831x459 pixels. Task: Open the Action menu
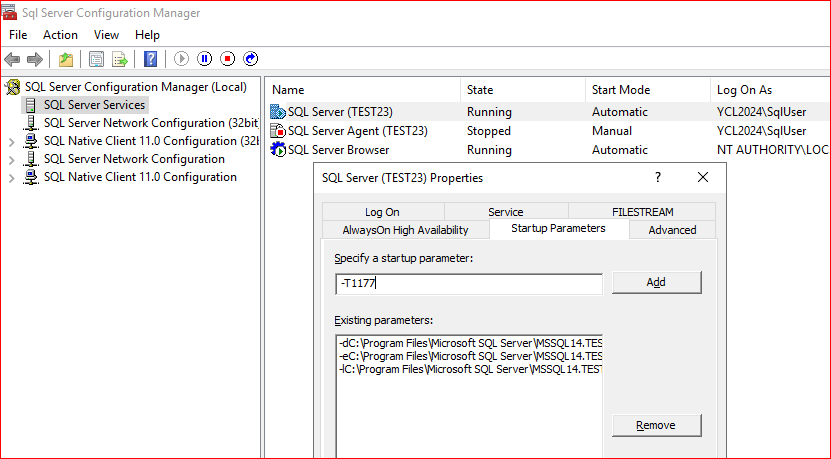(60, 35)
